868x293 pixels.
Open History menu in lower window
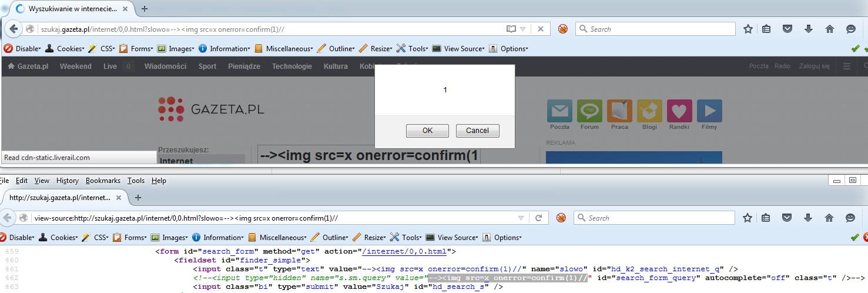68,181
